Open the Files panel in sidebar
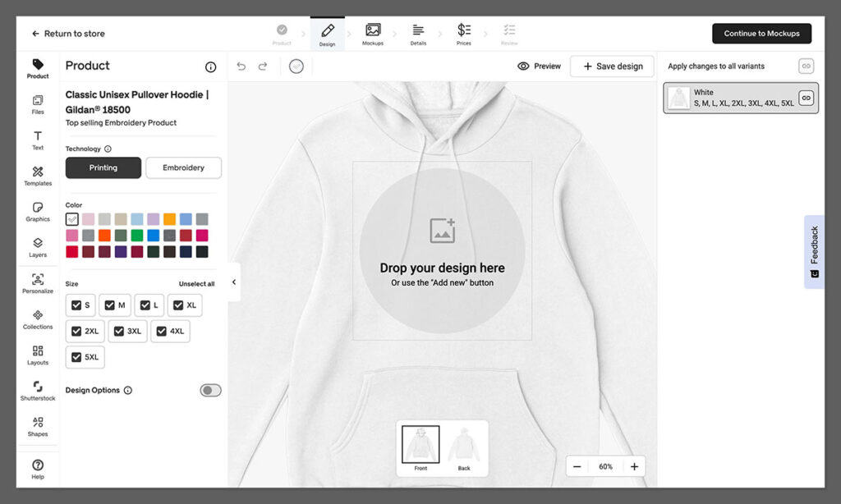This screenshot has width=841, height=504. [x=38, y=103]
